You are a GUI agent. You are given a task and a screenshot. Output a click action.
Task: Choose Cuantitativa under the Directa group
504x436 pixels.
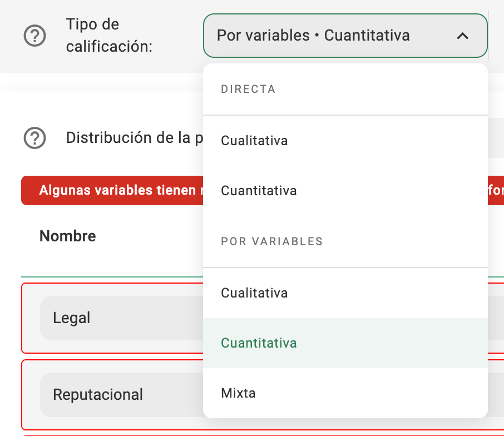coord(259,191)
